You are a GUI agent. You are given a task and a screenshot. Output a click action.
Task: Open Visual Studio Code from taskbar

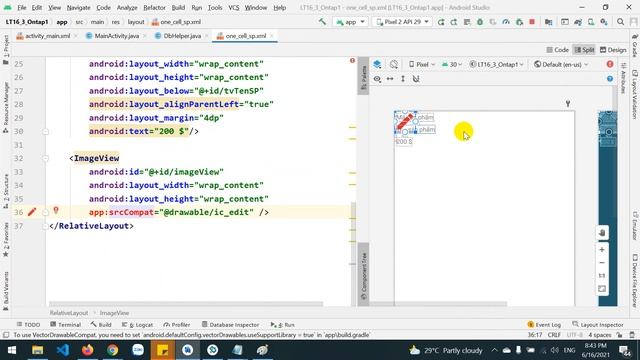tap(62, 350)
